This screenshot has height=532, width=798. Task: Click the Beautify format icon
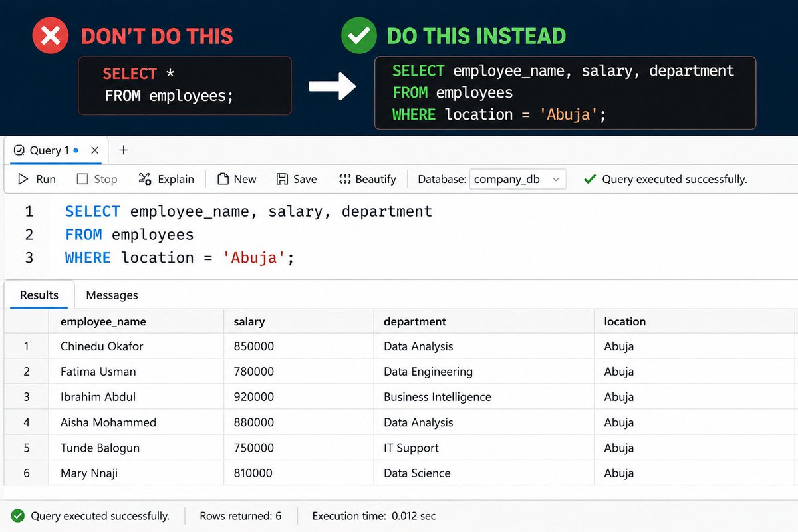pos(344,179)
